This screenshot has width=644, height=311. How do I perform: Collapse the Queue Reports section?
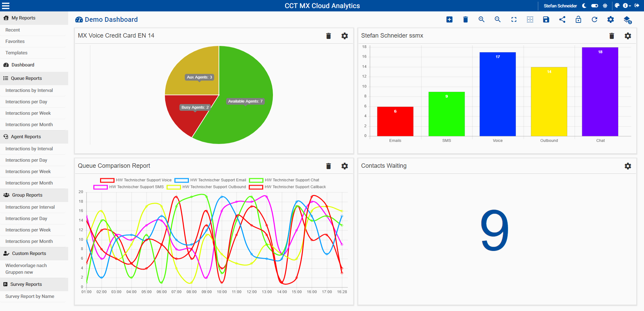(26, 78)
